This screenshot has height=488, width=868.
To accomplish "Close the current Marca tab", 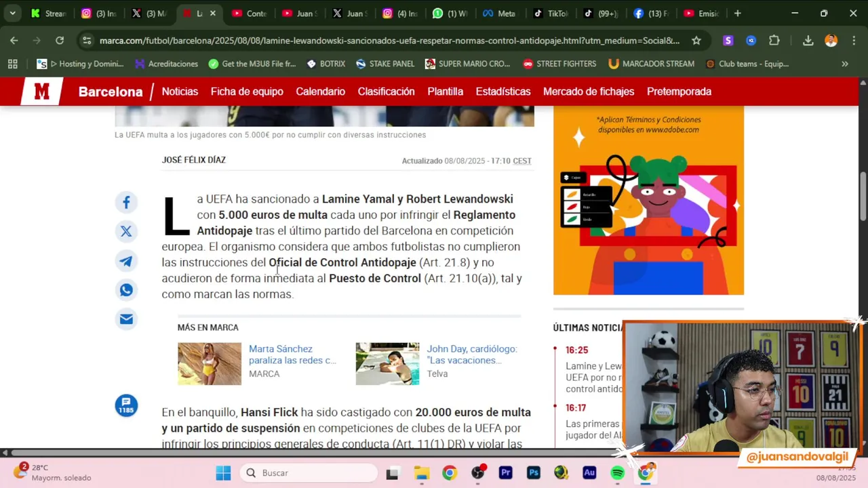I will [212, 14].
